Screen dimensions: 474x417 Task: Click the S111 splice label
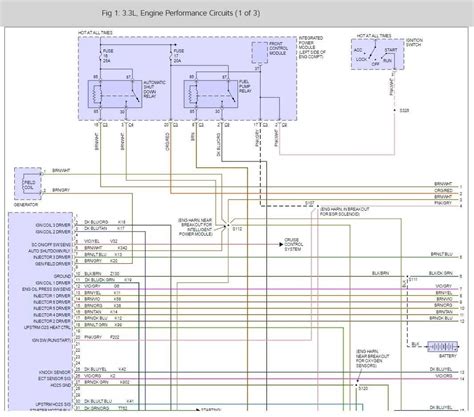413,279
